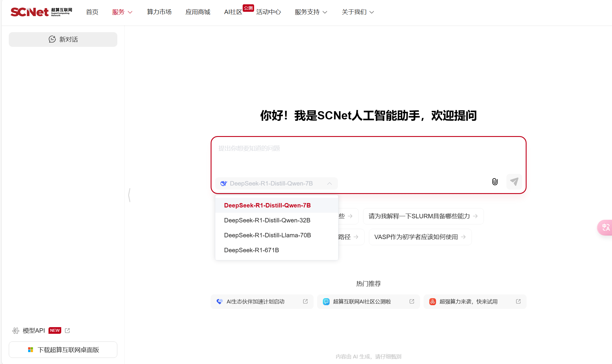Image resolution: width=612 pixels, height=364 pixels.
Task: Select the DeepSeek-R1-Distill-Llama-70B model option
Action: tap(267, 235)
